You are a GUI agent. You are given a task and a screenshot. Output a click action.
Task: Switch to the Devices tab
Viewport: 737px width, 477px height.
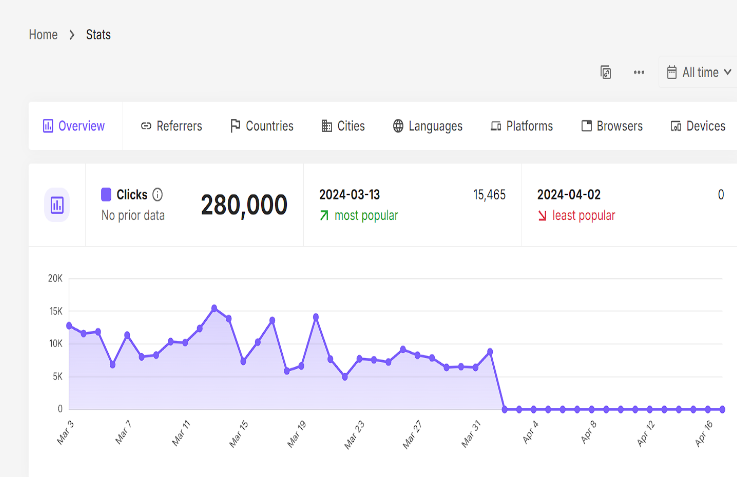(697, 126)
